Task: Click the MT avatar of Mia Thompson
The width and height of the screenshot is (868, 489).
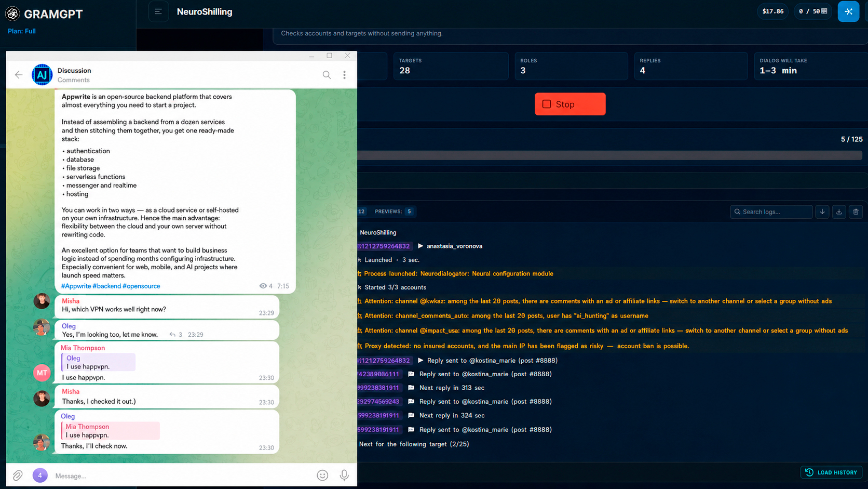Action: [42, 373]
